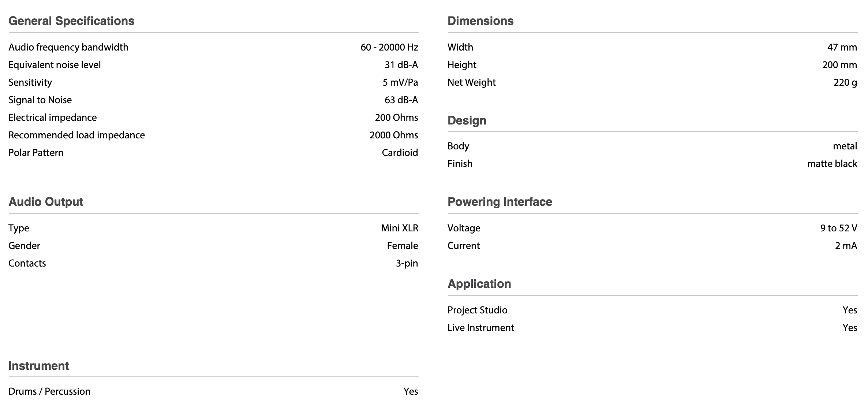Click the Application section heading
868x413 pixels.
coord(479,284)
